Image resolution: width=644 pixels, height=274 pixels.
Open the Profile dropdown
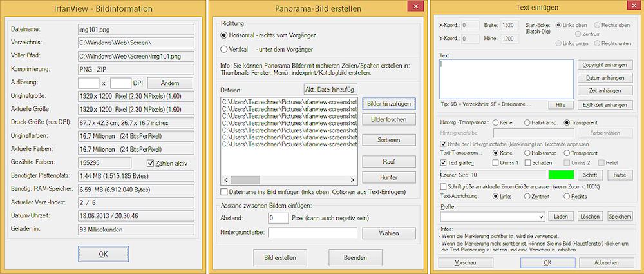coord(493,217)
